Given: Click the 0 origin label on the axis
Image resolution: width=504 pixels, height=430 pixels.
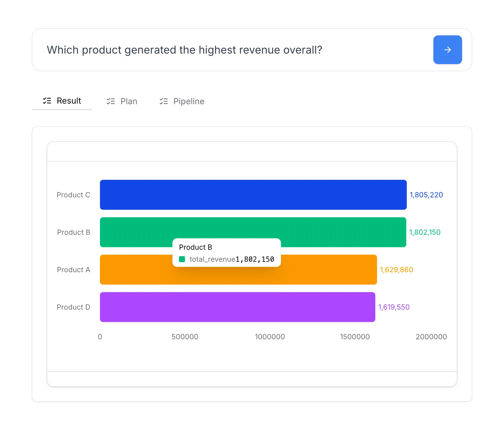Looking at the screenshot, I should pyautogui.click(x=100, y=337).
